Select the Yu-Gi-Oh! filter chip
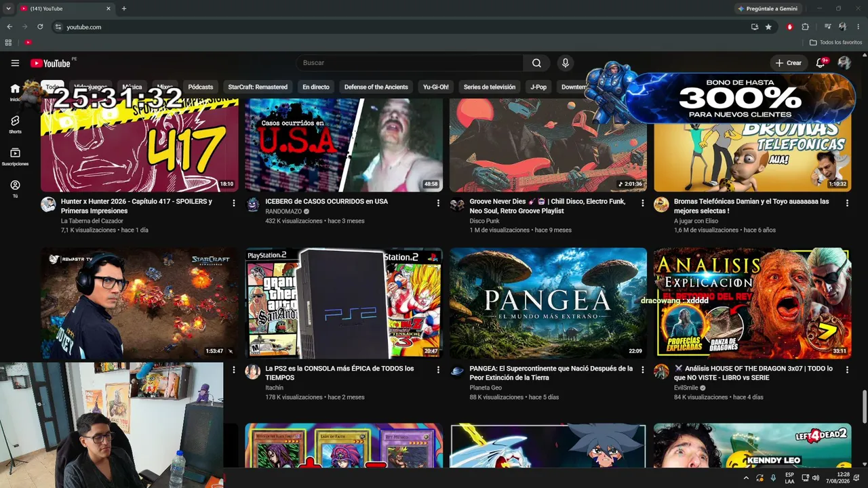868x488 pixels. click(436, 87)
